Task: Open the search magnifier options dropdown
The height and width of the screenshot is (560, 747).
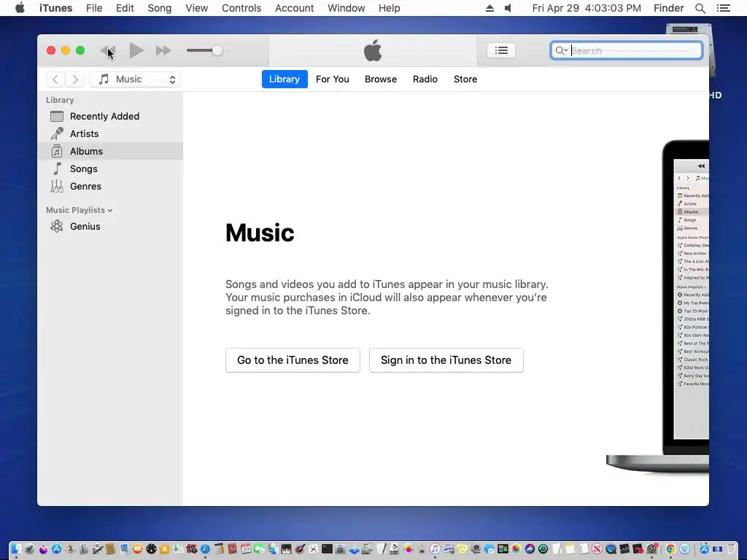Action: coord(562,50)
